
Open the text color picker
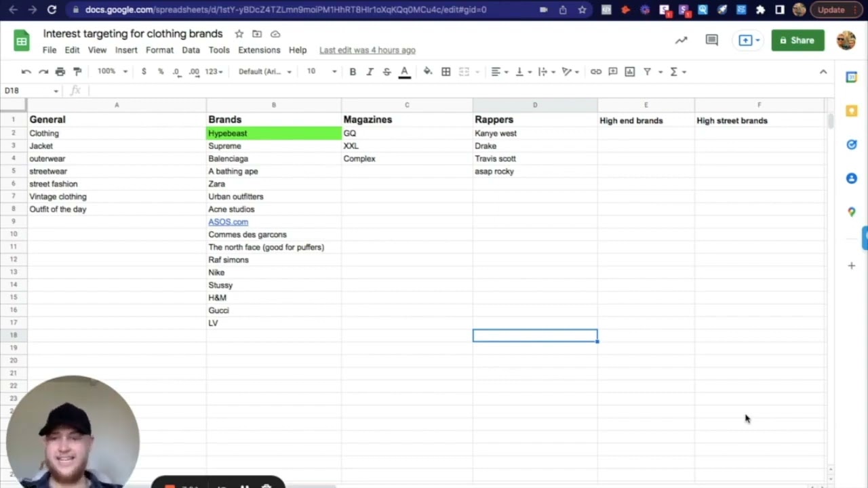click(404, 72)
